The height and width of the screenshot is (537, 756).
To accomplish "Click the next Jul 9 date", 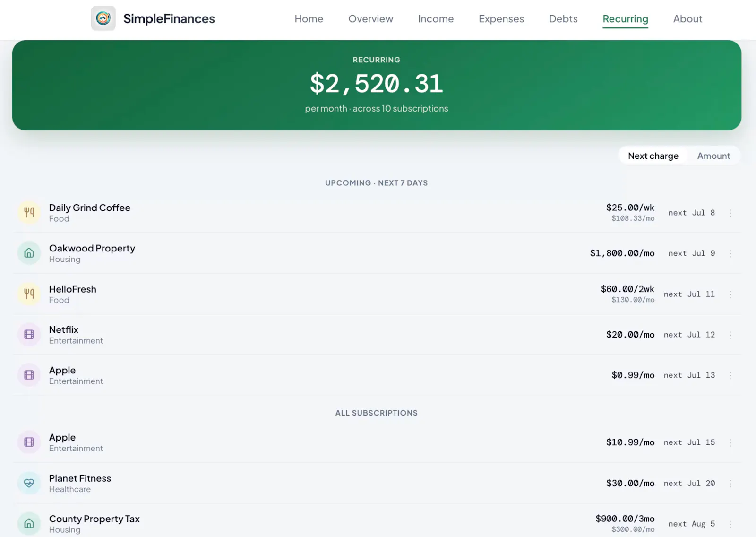I will coord(691,253).
